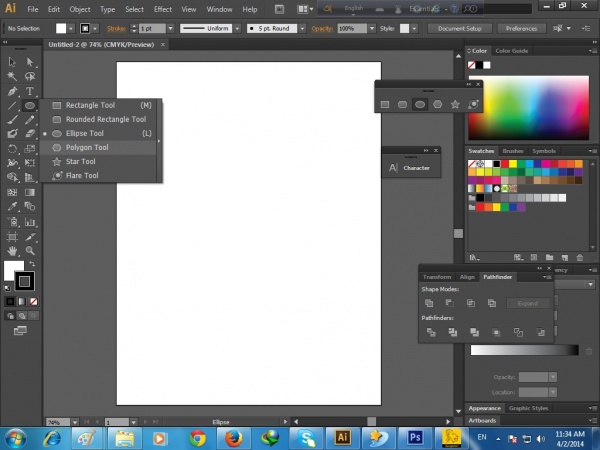
Task: Click the Pen tool icon
Action: (12, 90)
